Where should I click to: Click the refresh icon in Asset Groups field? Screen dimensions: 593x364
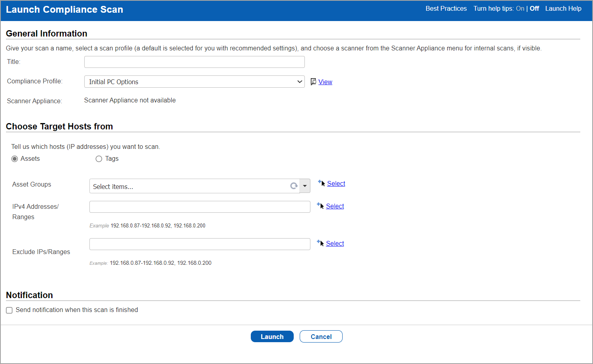[x=294, y=186]
